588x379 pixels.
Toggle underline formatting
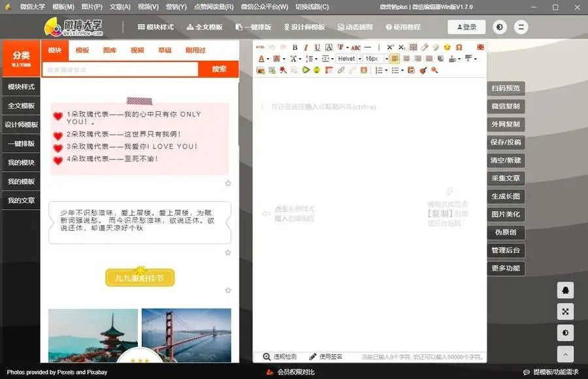(x=318, y=47)
